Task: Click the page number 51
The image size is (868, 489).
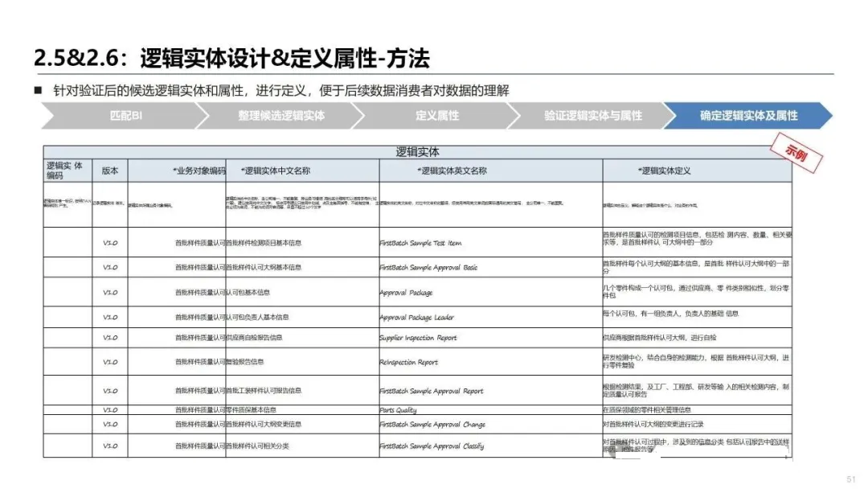Action: point(852,477)
